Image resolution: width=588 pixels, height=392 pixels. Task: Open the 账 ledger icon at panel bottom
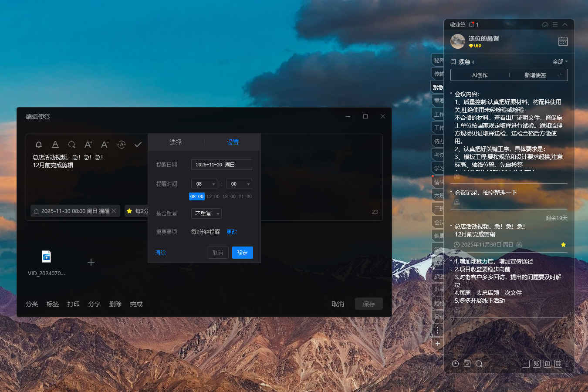pyautogui.click(x=536, y=363)
